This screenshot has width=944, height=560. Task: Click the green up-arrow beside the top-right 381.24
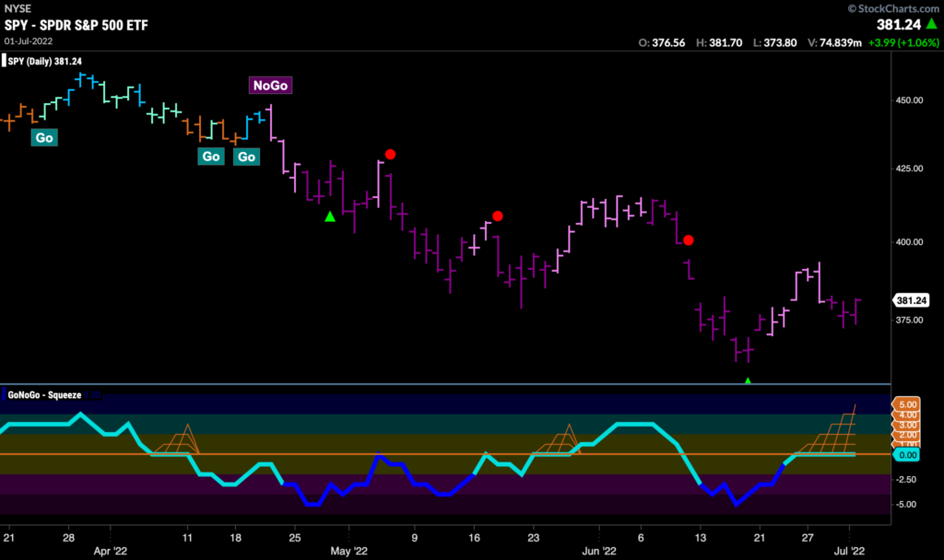click(x=932, y=24)
